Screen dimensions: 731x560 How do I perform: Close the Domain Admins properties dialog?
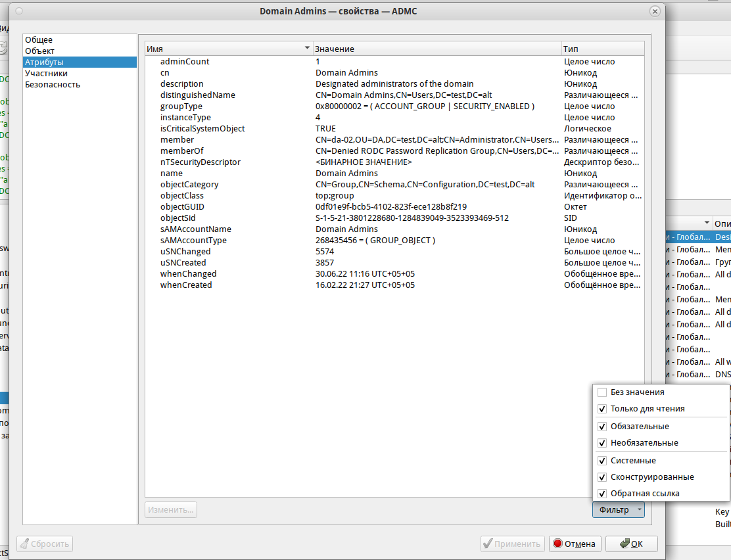(654, 11)
